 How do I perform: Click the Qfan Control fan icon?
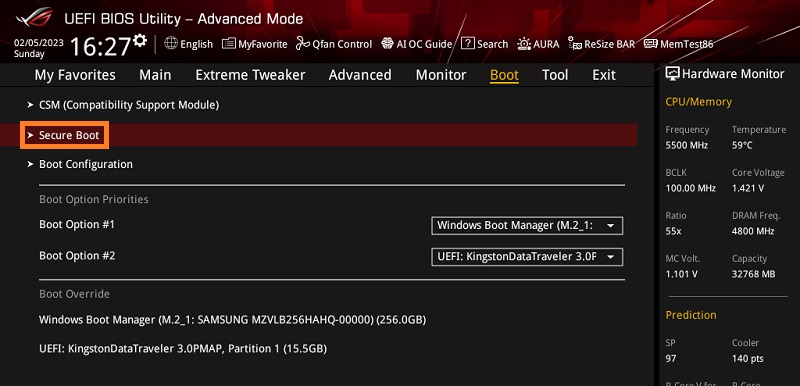[x=303, y=44]
